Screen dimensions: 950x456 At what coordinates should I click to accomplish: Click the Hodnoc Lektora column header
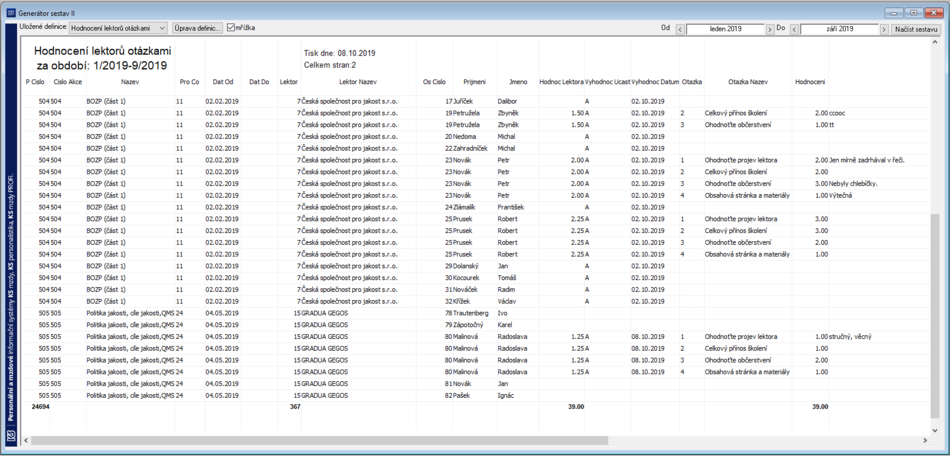pos(561,82)
